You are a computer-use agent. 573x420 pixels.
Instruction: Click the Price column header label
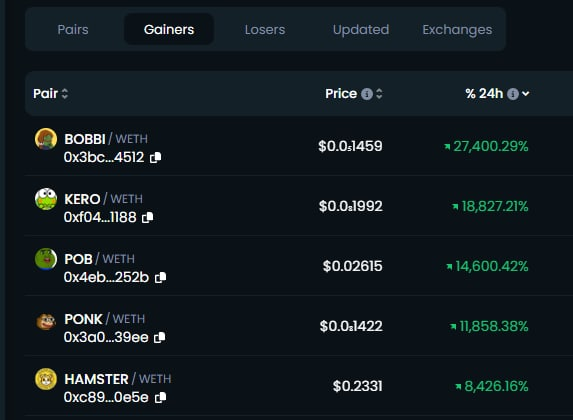click(x=341, y=94)
